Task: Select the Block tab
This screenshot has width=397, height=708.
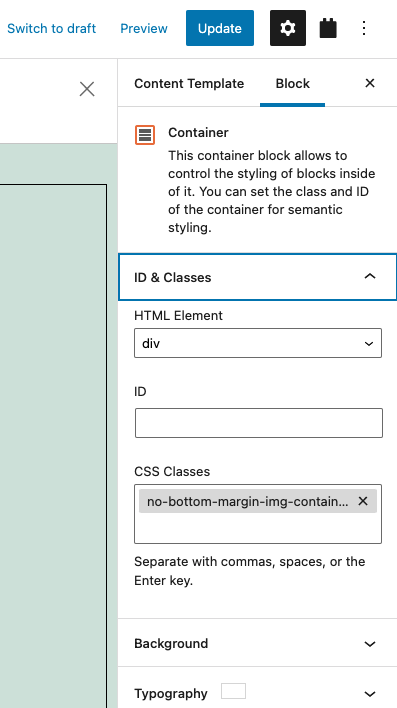Action: [x=293, y=84]
